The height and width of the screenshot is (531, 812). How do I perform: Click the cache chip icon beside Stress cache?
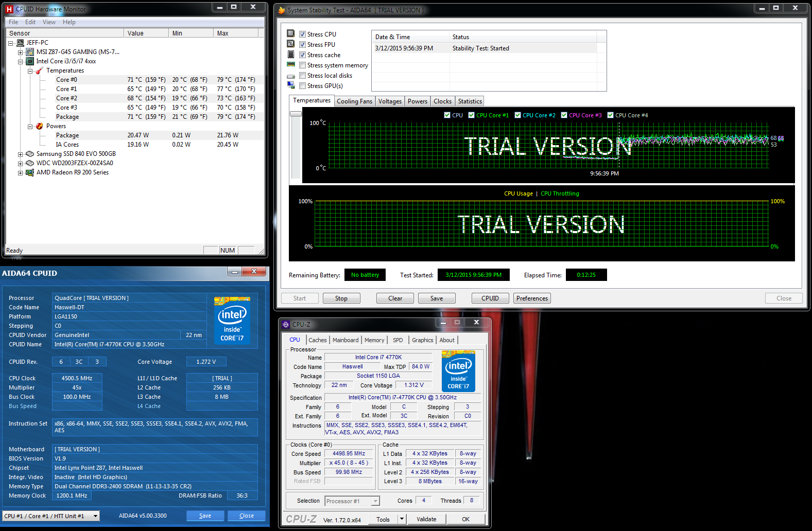pos(291,54)
